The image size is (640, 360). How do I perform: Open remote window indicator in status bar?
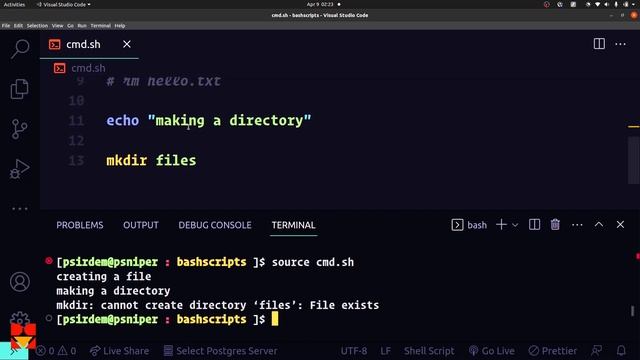[14, 351]
